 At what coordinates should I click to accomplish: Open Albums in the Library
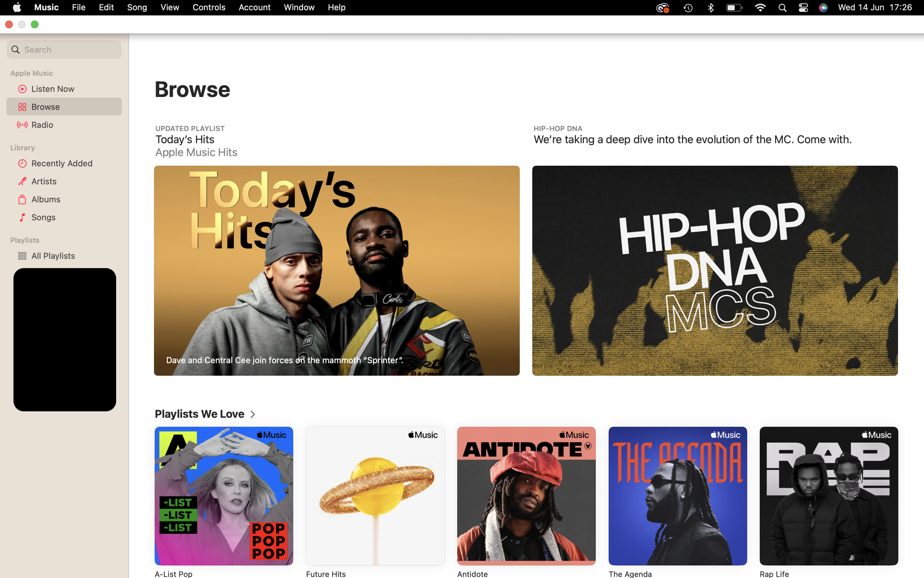click(64, 199)
